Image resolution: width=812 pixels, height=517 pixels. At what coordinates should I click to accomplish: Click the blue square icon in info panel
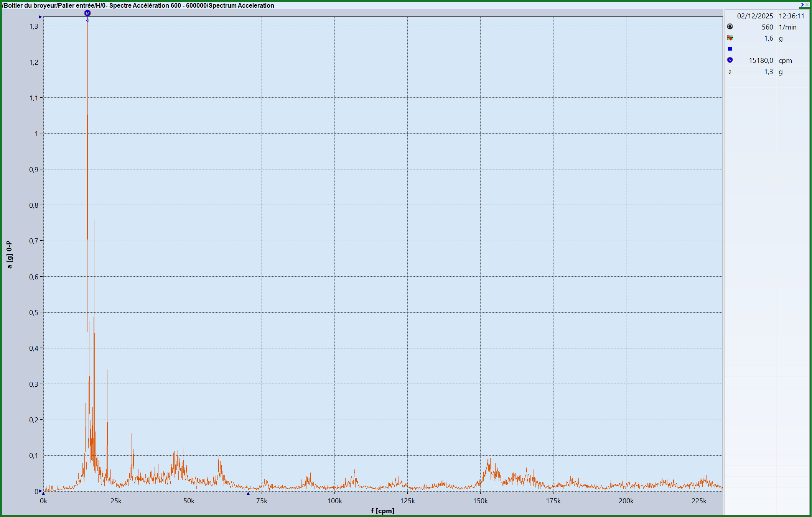coord(730,49)
